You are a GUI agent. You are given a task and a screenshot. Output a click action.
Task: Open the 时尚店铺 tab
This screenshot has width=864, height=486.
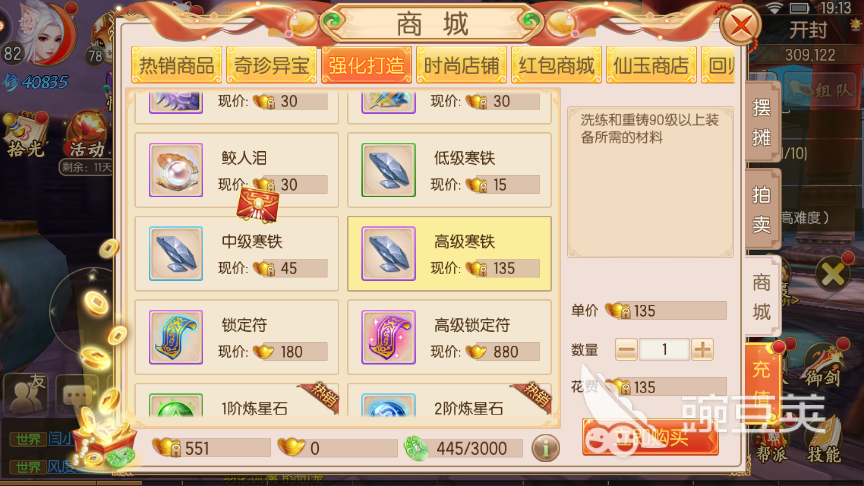461,66
